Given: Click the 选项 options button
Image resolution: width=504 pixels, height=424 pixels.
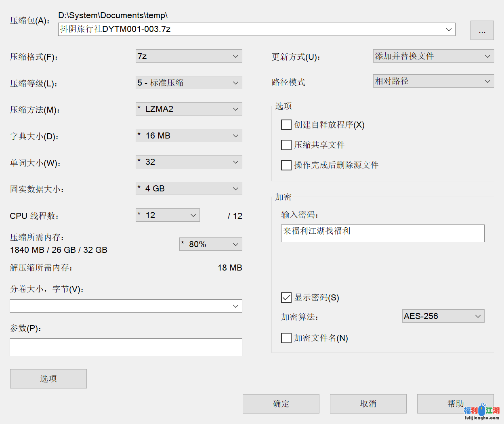Looking at the screenshot, I should click(x=48, y=379).
